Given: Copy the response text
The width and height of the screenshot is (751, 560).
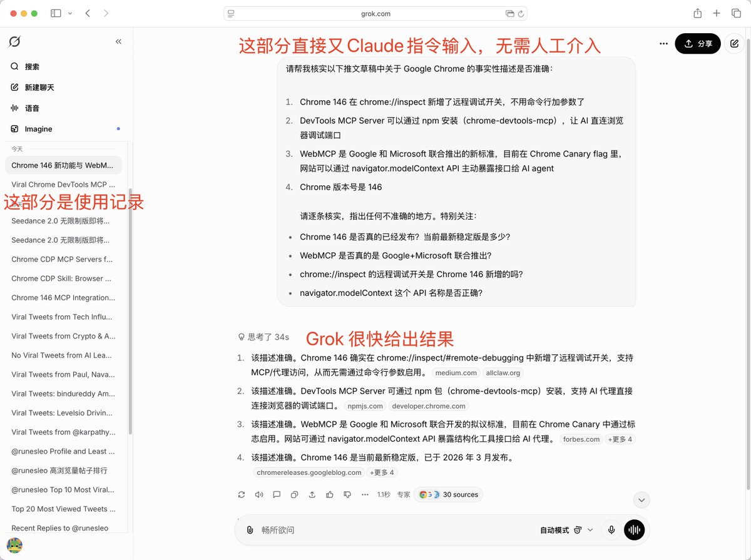Looking at the screenshot, I should 294,494.
